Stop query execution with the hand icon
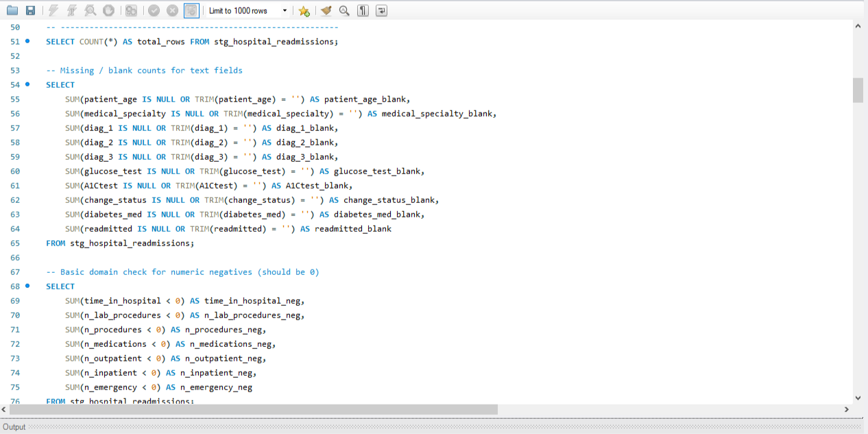868x434 pixels. [108, 10]
